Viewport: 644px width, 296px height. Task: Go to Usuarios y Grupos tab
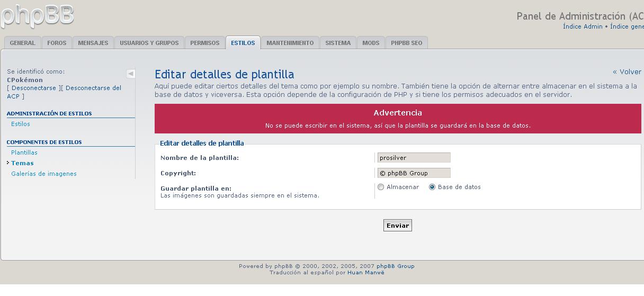coord(149,43)
